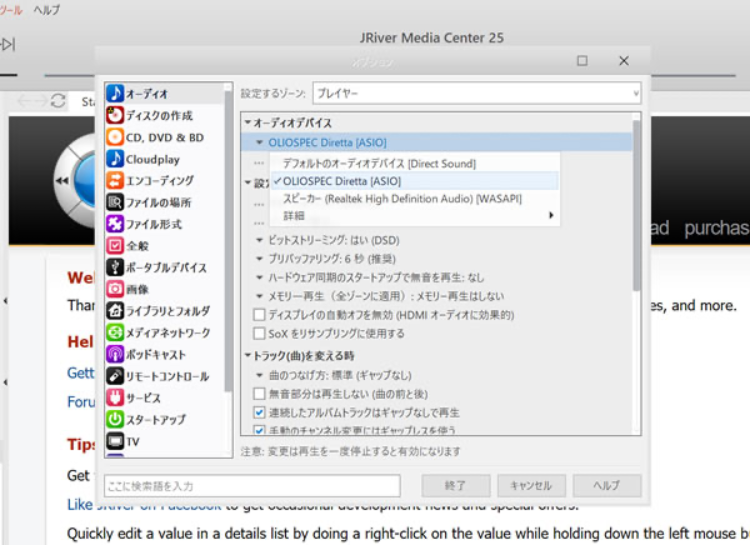Select the メディアネットワーク icon
Image resolution: width=750 pixels, height=545 pixels.
click(x=115, y=332)
